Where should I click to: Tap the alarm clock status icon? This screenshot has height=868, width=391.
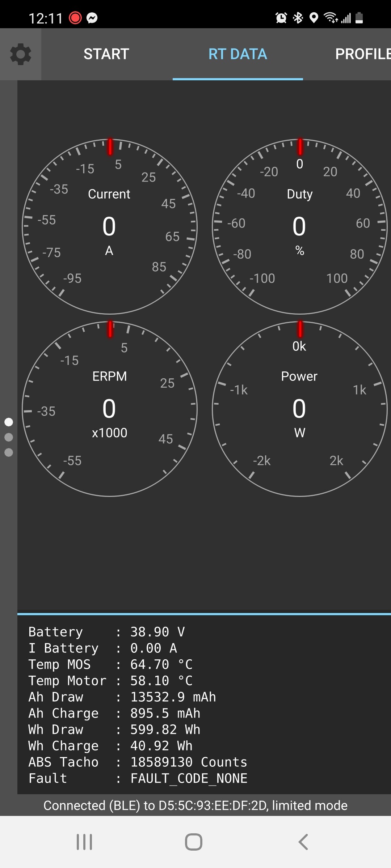281,18
